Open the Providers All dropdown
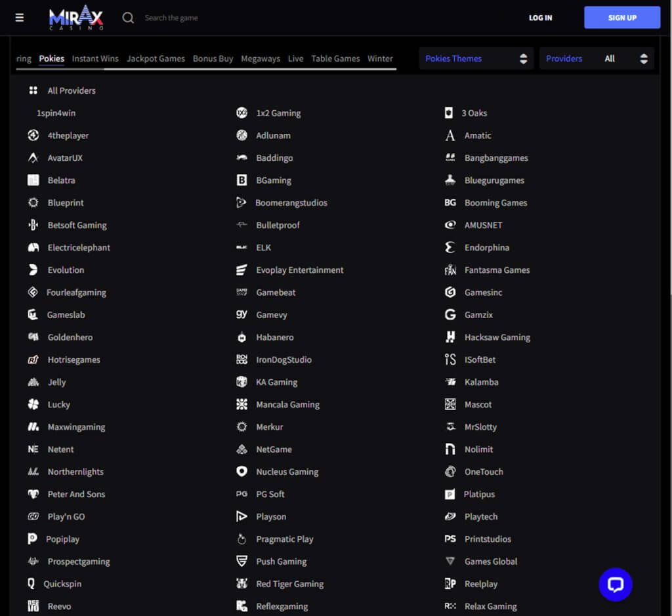The width and height of the screenshot is (672, 616). tap(597, 58)
